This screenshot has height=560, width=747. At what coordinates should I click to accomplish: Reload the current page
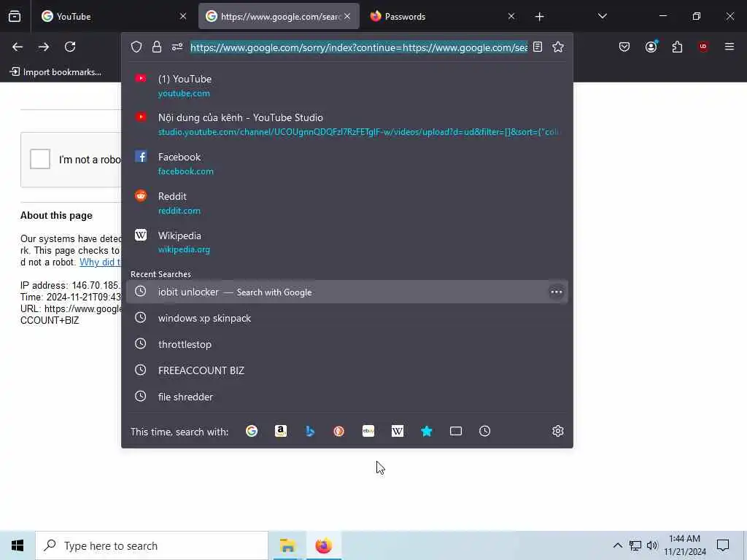[70, 47]
